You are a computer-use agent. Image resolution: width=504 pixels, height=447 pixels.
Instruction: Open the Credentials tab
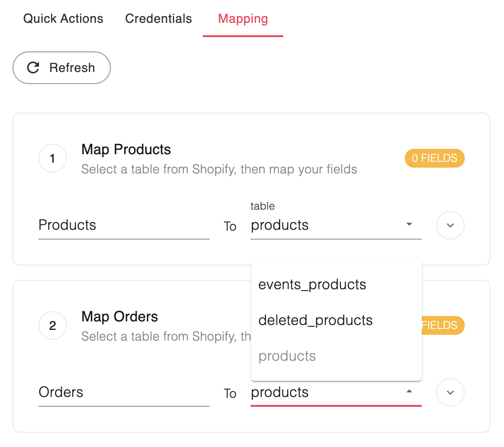click(159, 19)
